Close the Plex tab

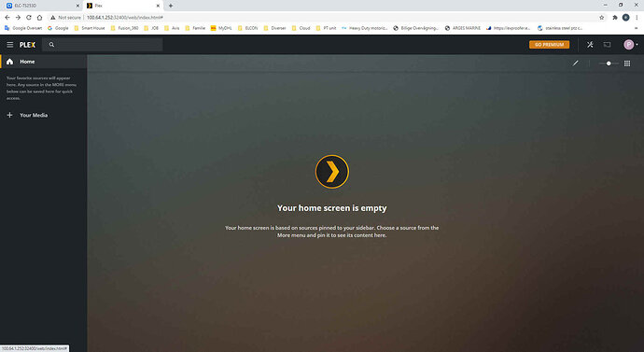tap(158, 6)
